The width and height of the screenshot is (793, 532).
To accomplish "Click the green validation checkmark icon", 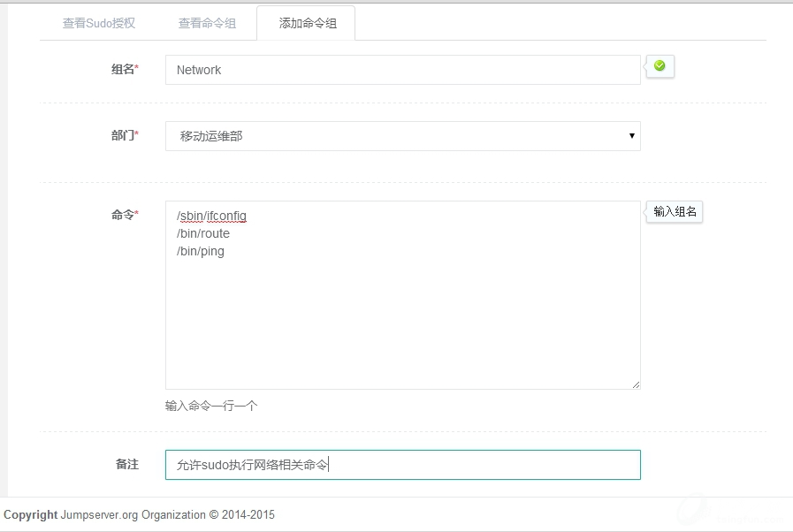I will (x=660, y=65).
